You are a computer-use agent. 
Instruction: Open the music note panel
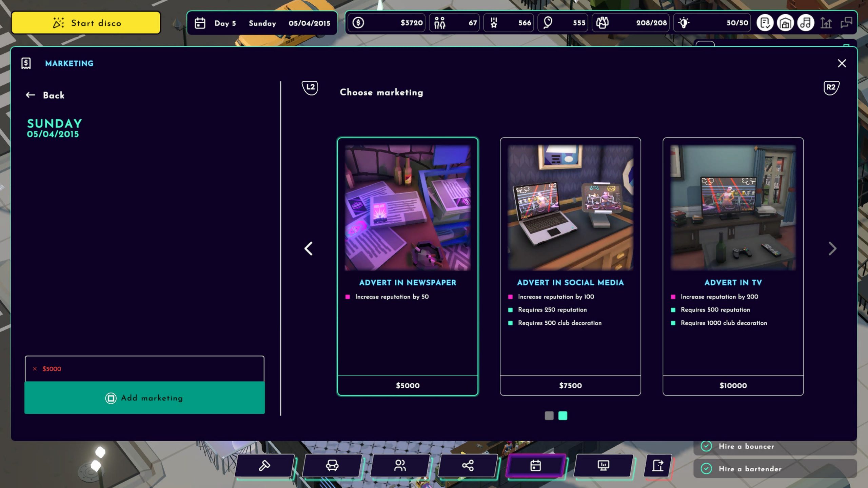(806, 23)
